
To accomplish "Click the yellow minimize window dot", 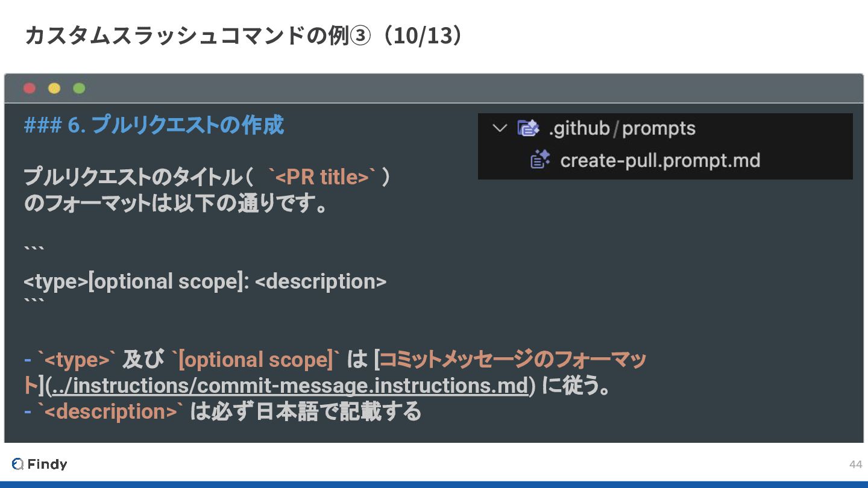I will 54,89.
